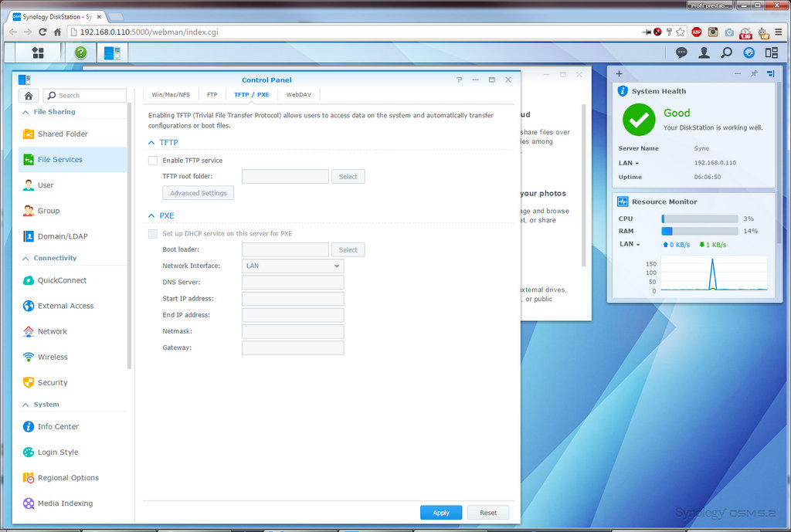The height and width of the screenshot is (532, 791).
Task: Toggle DHCP service for PXE checkbox
Action: [x=153, y=234]
